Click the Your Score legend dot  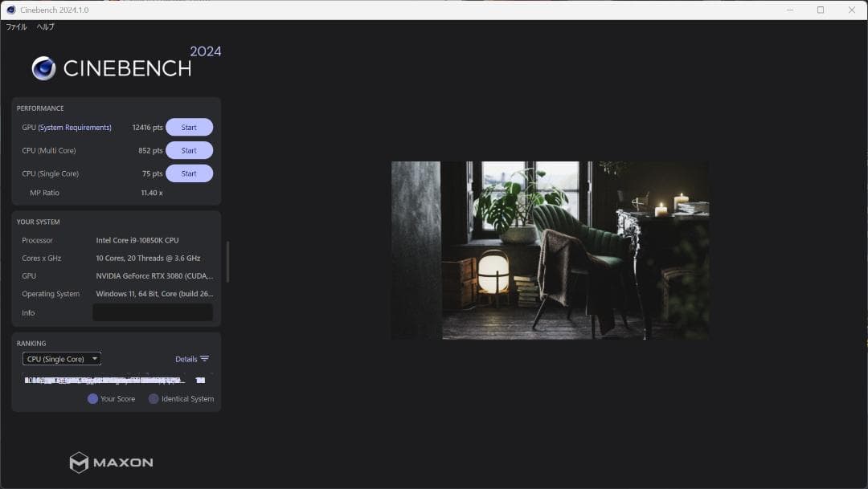point(92,399)
